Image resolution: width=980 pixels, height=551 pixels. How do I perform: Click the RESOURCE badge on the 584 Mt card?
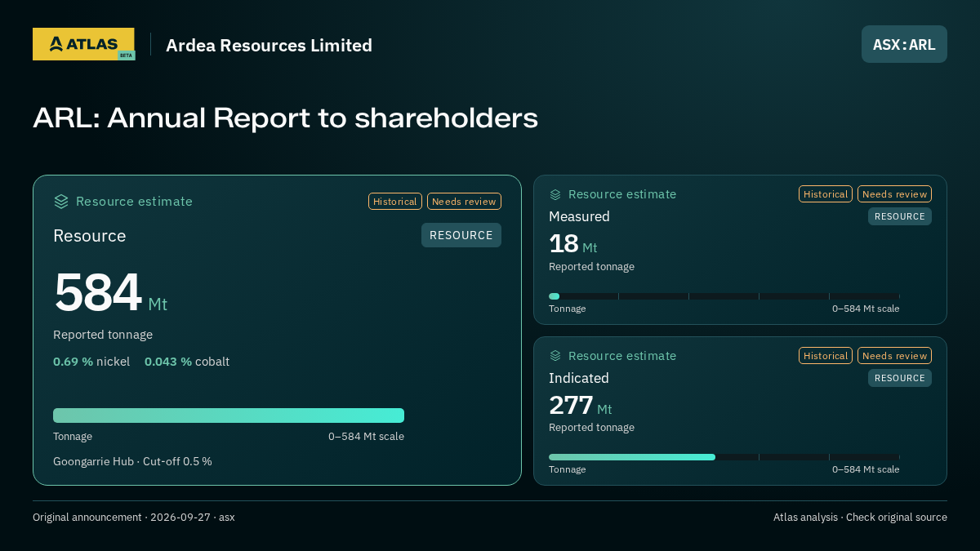point(461,235)
